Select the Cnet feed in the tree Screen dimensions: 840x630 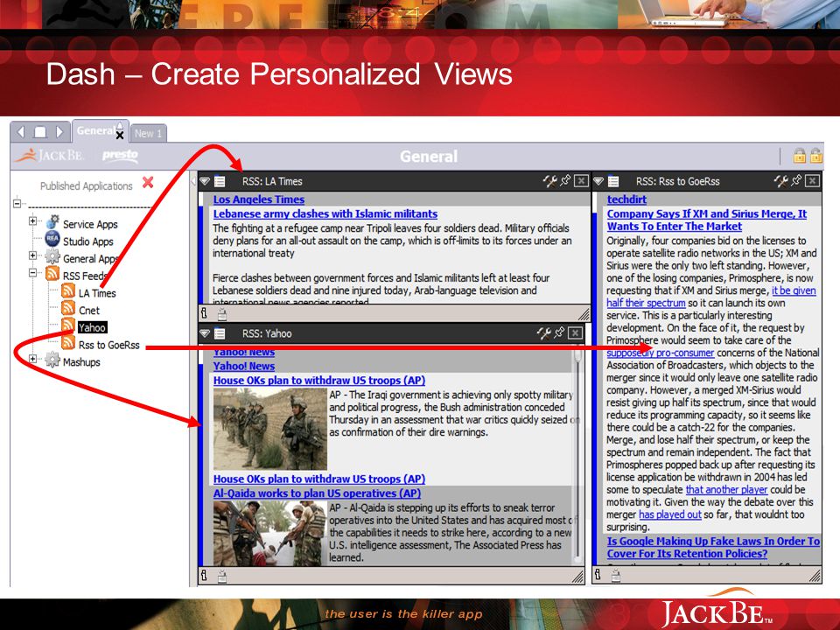coord(89,310)
